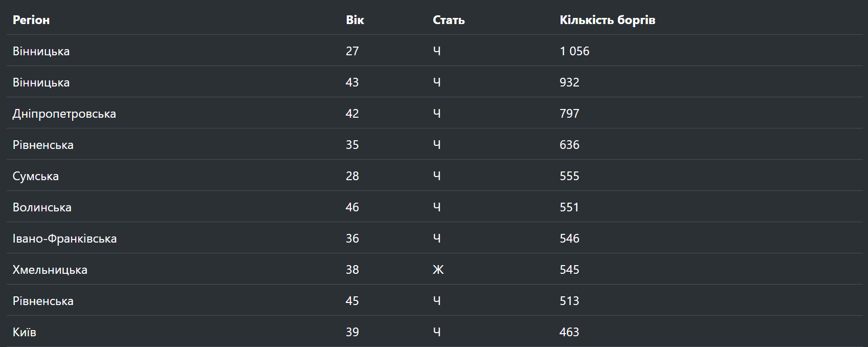Click the age value 46
The width and height of the screenshot is (868, 347).
pyautogui.click(x=352, y=207)
